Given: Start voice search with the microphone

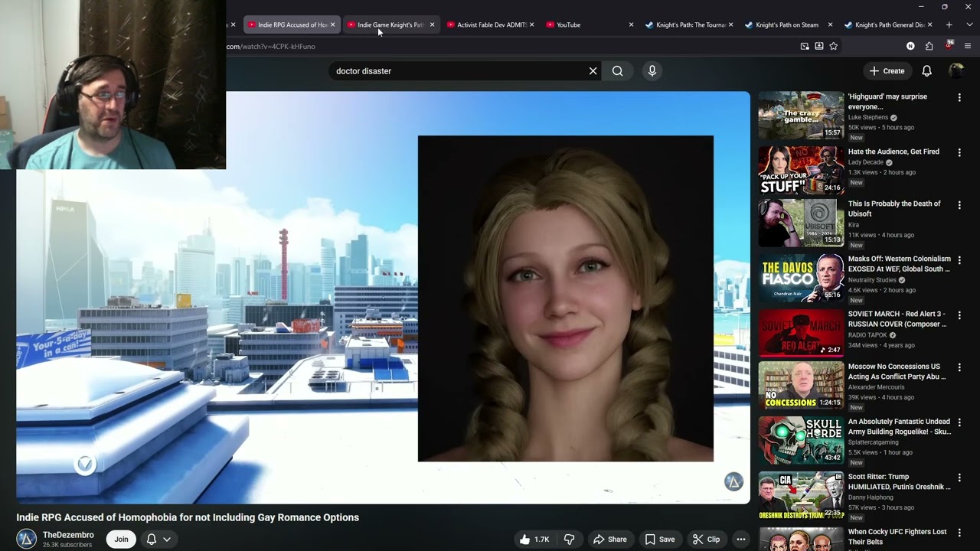Looking at the screenshot, I should coord(652,71).
